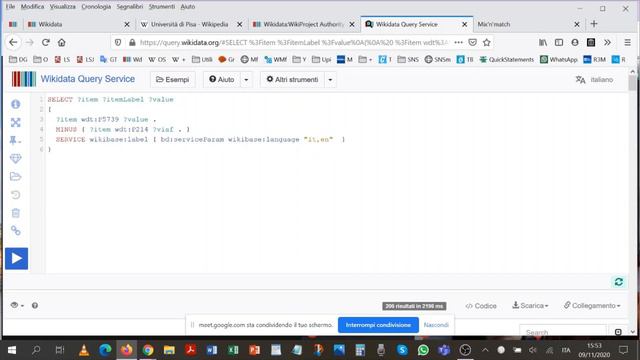Open the Cronologia menu
Viewport: 640px width, 360px height.
click(x=96, y=7)
